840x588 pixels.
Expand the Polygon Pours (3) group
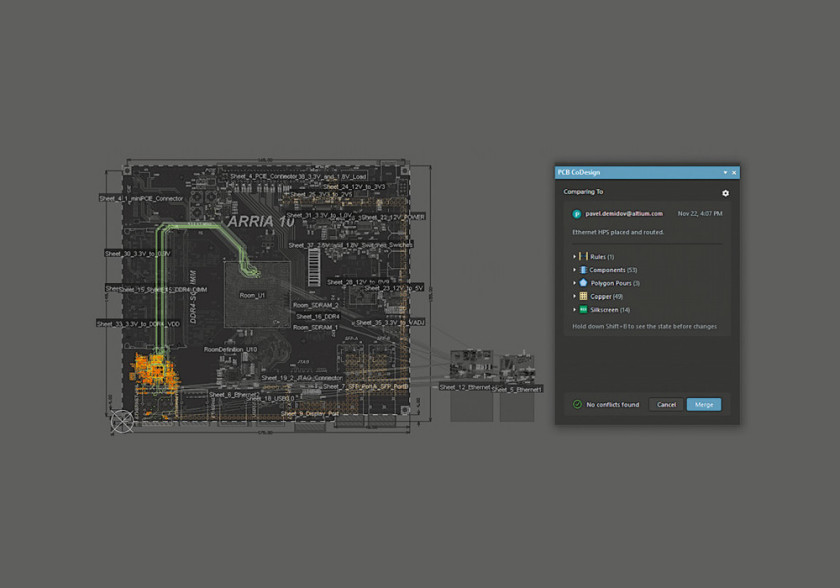coord(574,283)
